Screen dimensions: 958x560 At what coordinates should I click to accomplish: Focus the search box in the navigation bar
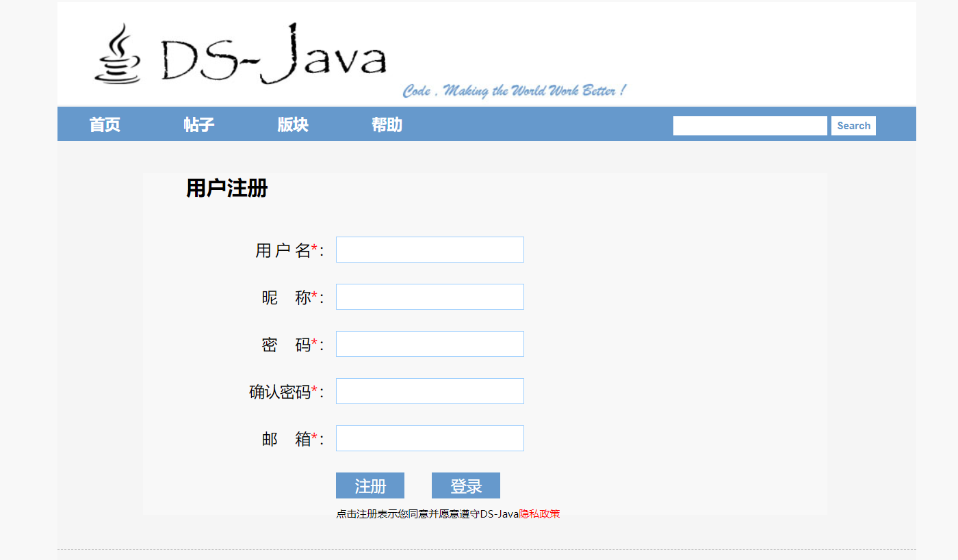point(750,126)
